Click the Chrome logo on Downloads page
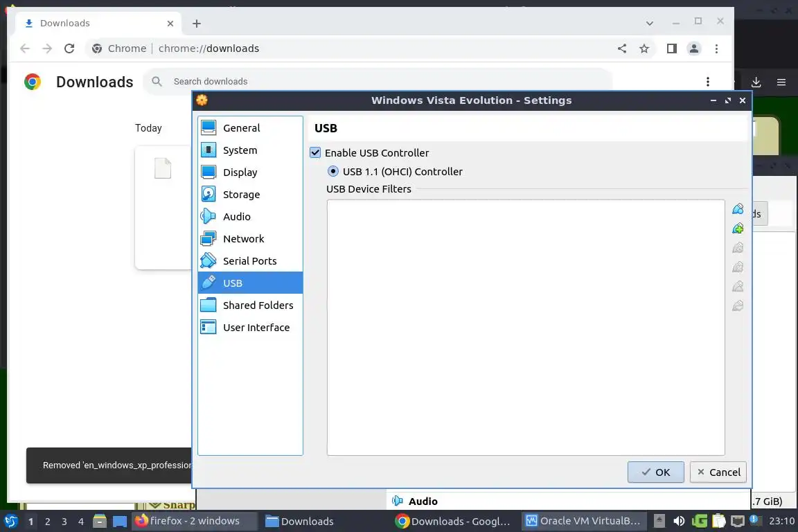This screenshot has height=532, width=798. click(x=32, y=82)
